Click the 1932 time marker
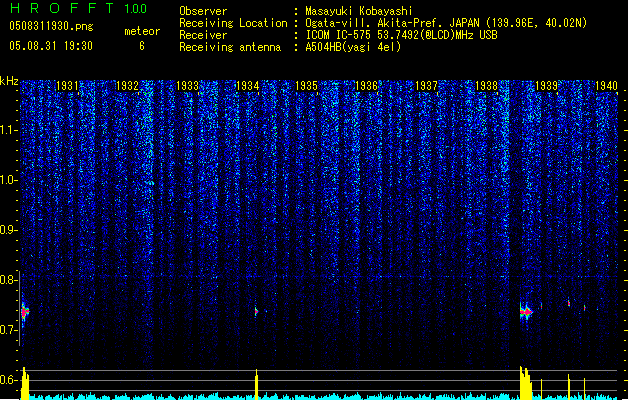Viewport: 629px width, 400px height. pyautogui.click(x=127, y=85)
